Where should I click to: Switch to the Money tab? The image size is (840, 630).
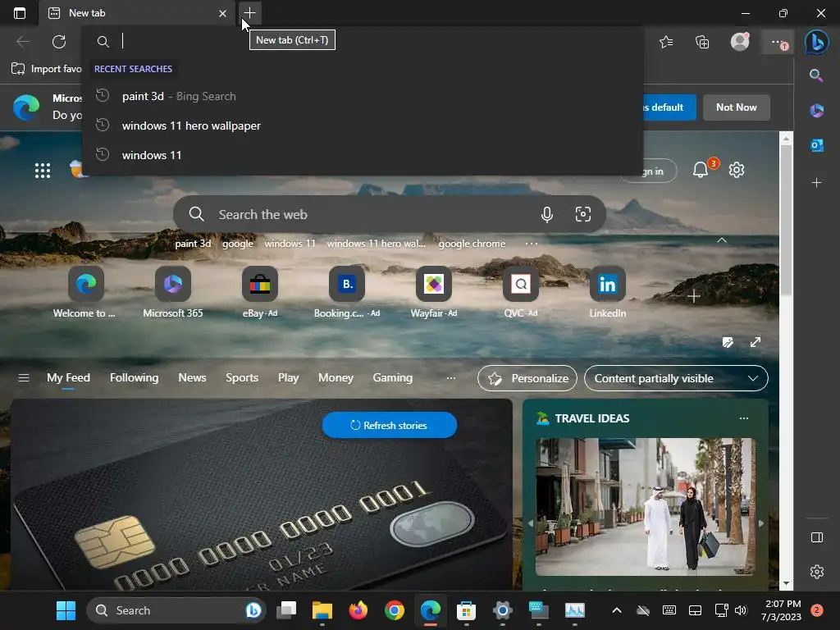tap(336, 377)
